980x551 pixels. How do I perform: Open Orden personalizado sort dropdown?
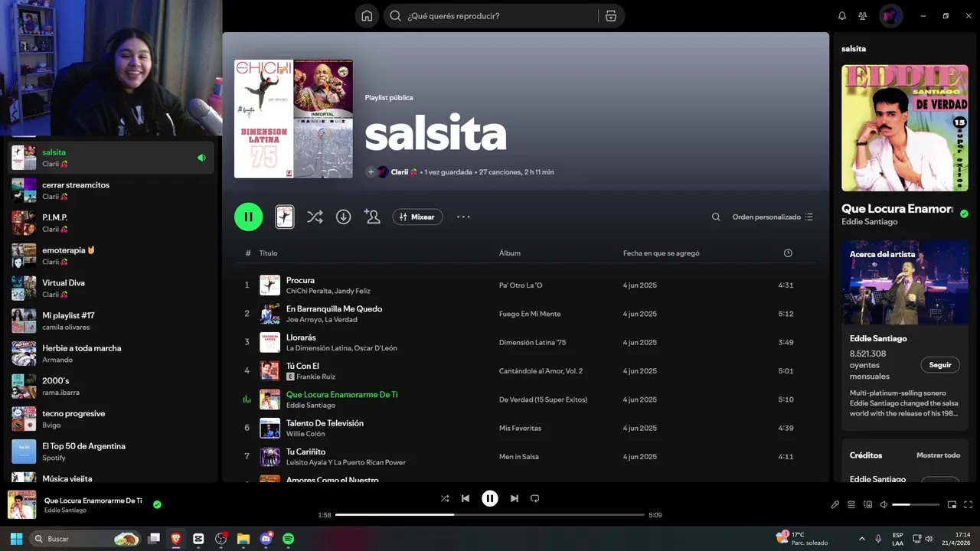(x=773, y=217)
